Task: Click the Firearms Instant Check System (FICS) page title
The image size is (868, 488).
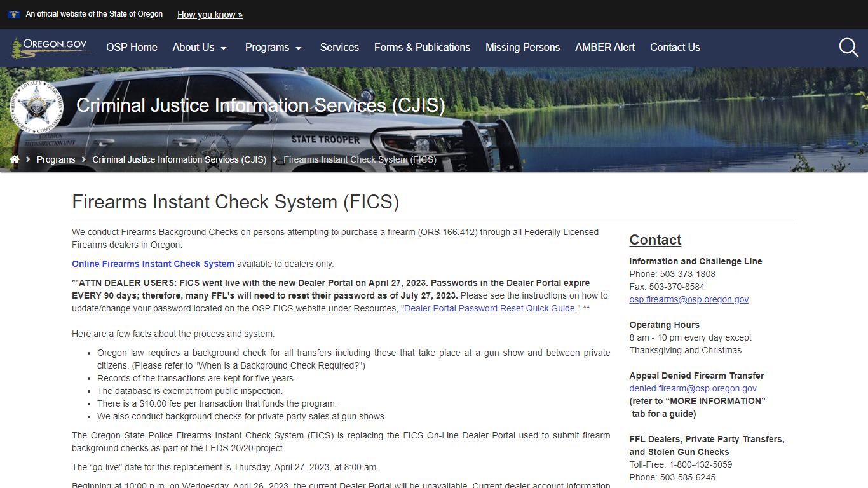Action: tap(236, 202)
